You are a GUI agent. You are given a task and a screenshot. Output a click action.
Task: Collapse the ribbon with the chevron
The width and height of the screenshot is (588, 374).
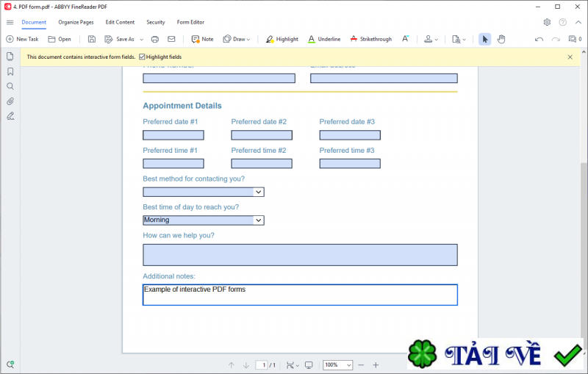click(x=578, y=22)
